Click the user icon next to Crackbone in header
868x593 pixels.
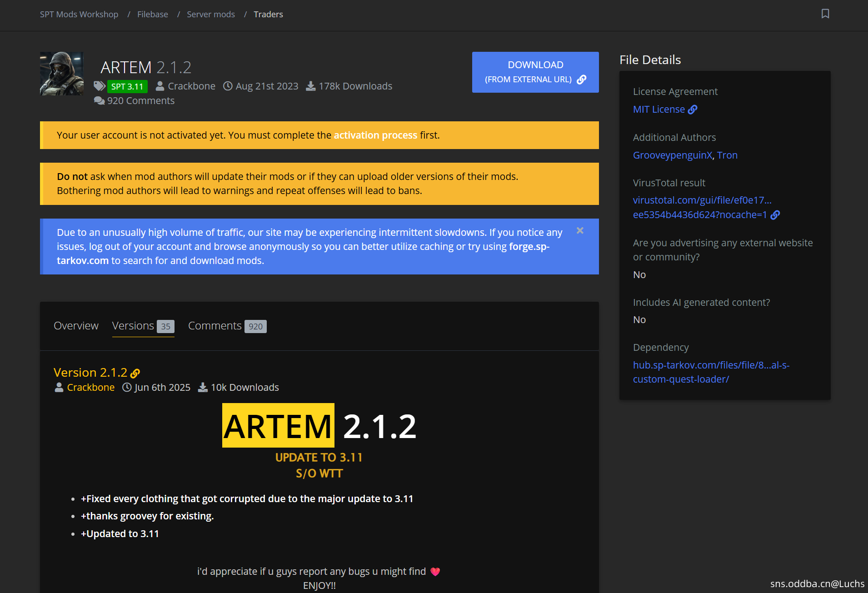pos(160,86)
